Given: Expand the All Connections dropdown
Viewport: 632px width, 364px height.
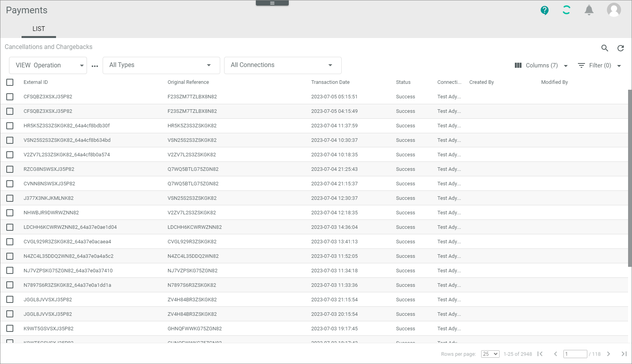Looking at the screenshot, I should click(282, 65).
